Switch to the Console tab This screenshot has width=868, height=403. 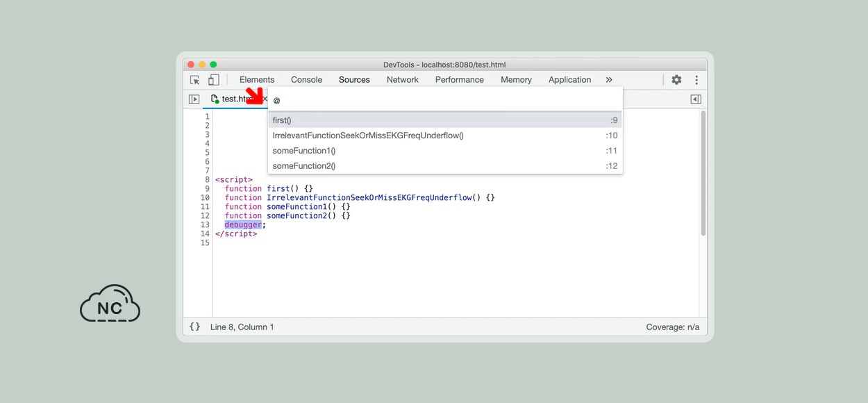pyautogui.click(x=306, y=80)
